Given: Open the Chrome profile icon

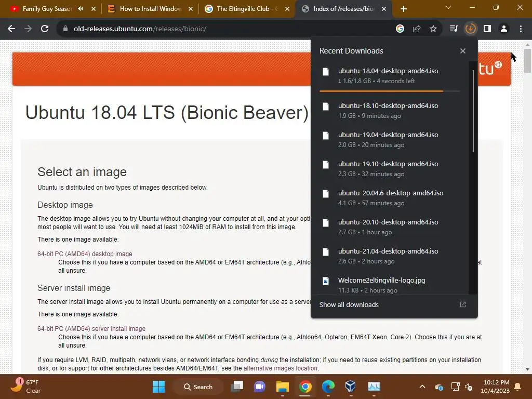Looking at the screenshot, I should (x=504, y=29).
